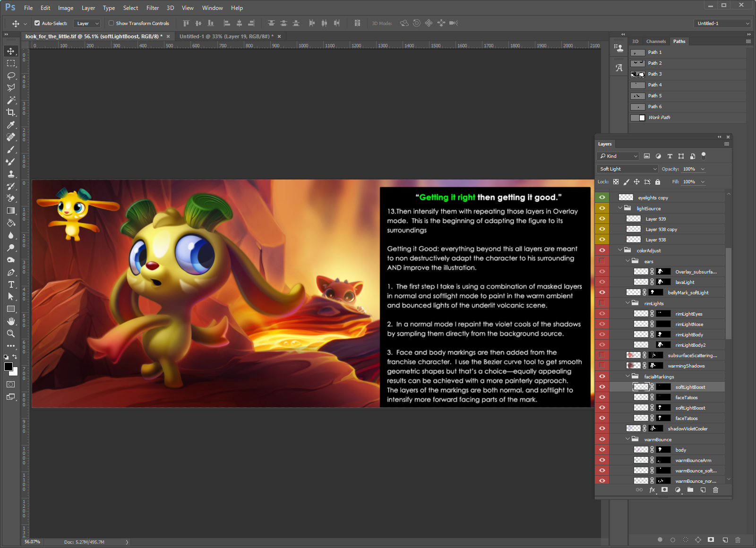This screenshot has width=756, height=548.
Task: Select the Crop tool
Action: point(11,112)
